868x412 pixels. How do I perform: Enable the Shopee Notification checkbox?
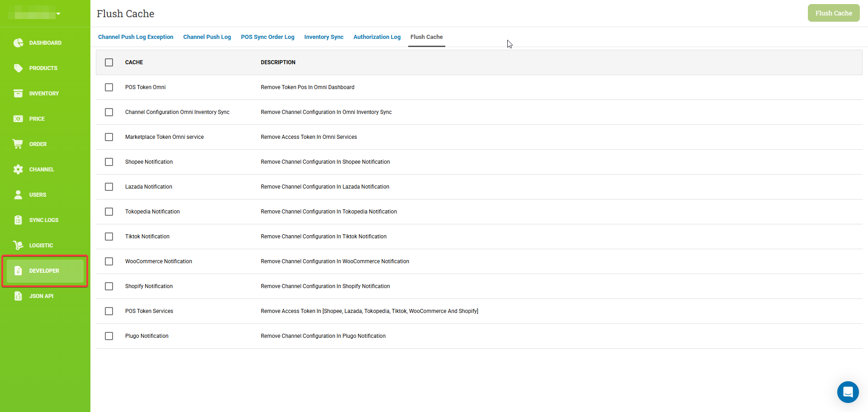pos(109,162)
